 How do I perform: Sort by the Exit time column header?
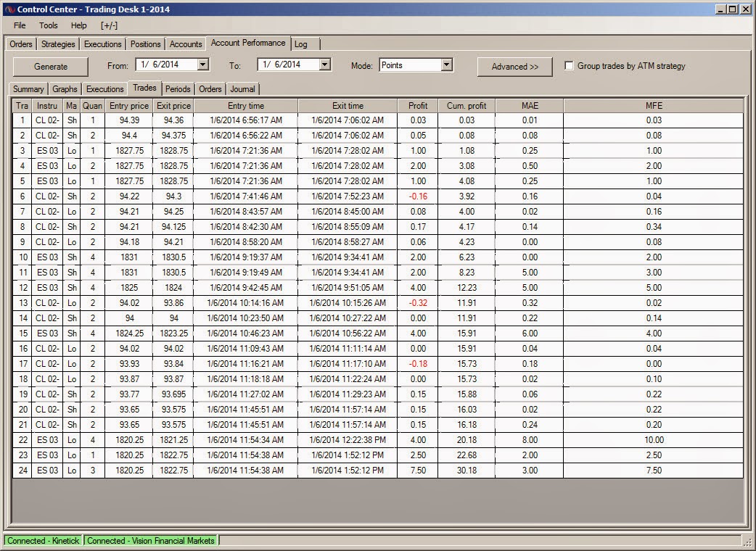[348, 106]
